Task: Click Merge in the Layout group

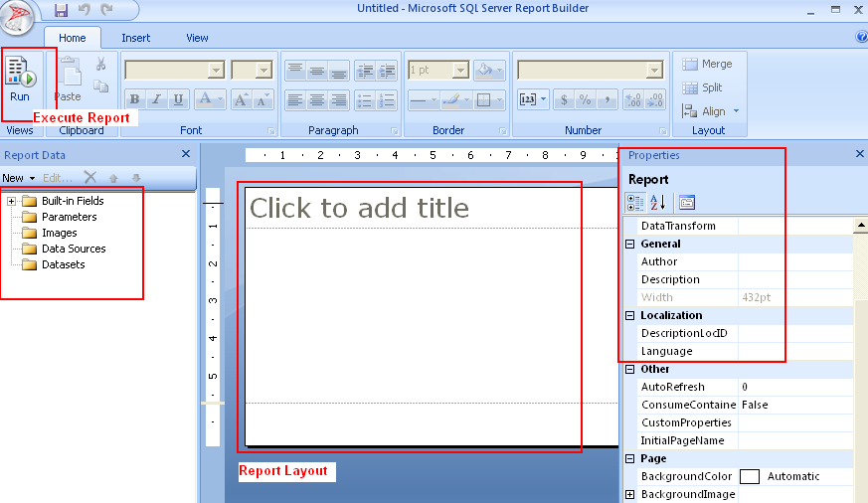Action: coord(707,65)
